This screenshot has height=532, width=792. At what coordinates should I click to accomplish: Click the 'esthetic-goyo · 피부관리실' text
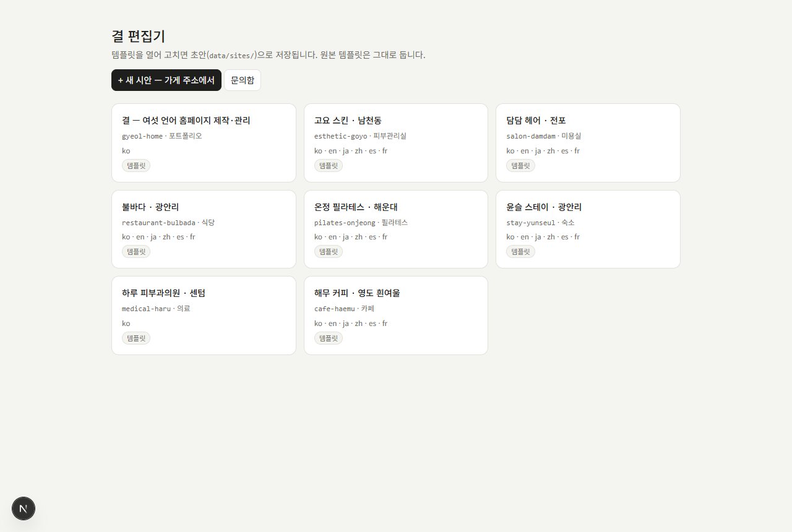tap(360, 136)
